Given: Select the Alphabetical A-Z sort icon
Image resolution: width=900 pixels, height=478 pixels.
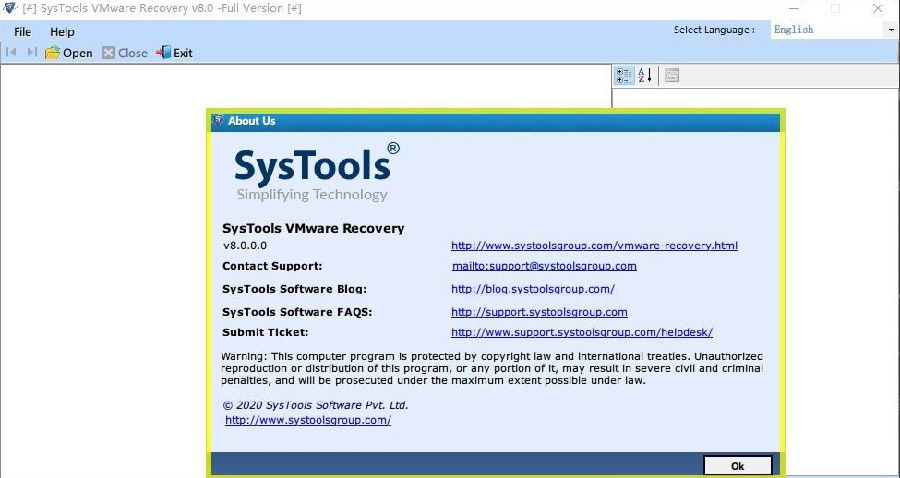Looking at the screenshot, I should coord(645,75).
